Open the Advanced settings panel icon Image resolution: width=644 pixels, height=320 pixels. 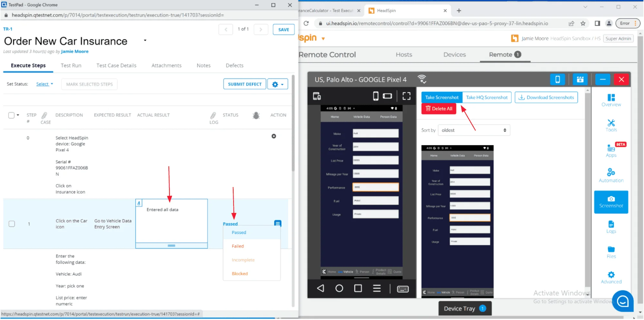(x=611, y=277)
